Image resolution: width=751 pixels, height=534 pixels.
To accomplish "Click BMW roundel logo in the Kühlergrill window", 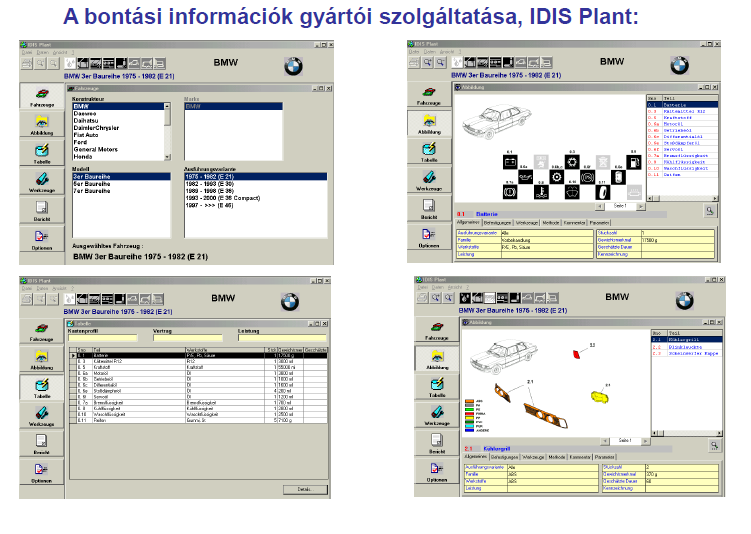I will point(684,301).
